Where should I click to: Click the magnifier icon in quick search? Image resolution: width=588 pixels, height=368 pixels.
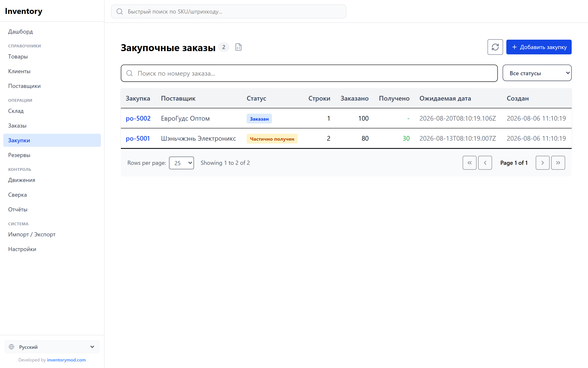120,11
